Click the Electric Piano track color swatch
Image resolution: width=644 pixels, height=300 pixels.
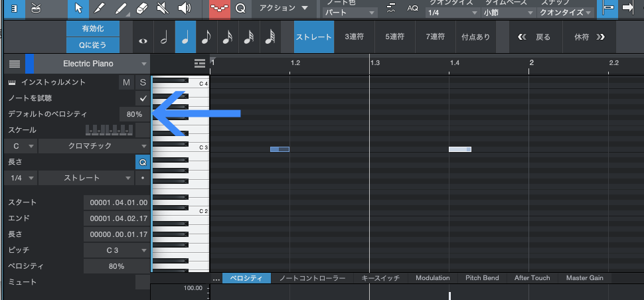click(x=30, y=64)
